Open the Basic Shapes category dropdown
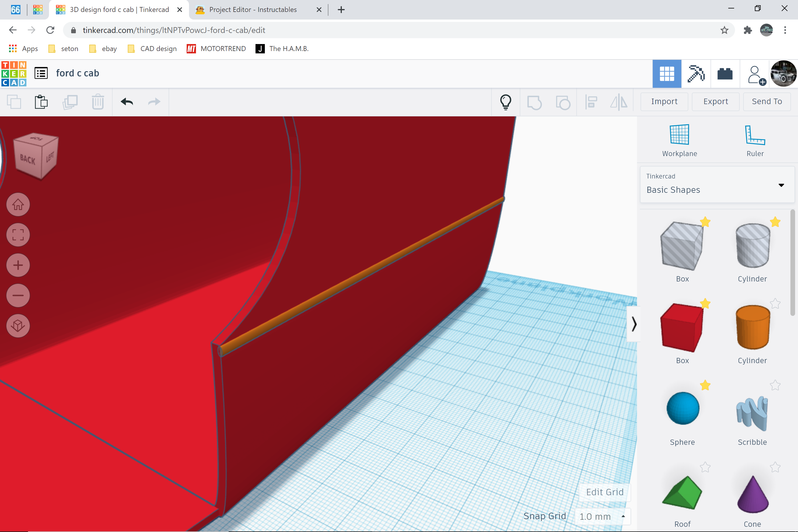798x532 pixels. pos(717,185)
